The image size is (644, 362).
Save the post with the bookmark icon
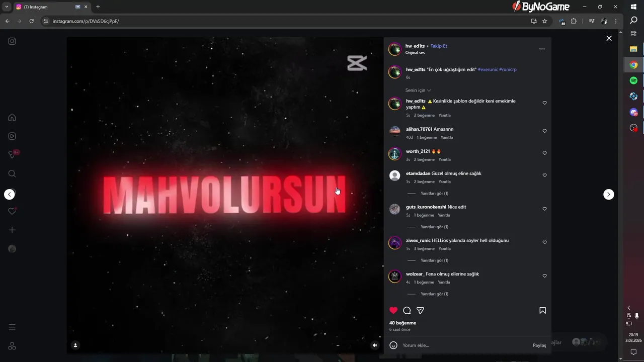point(542,311)
